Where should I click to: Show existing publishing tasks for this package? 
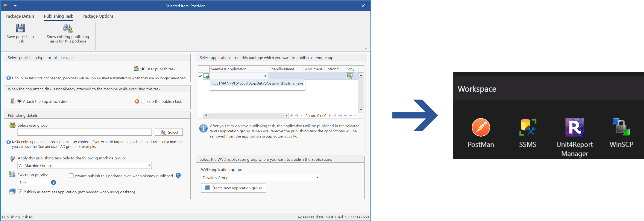click(x=68, y=28)
